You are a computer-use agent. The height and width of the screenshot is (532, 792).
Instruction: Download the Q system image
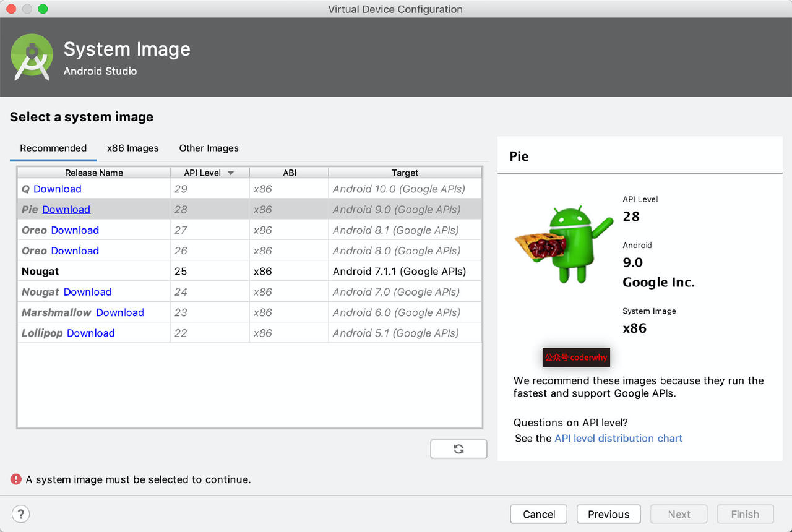[58, 189]
